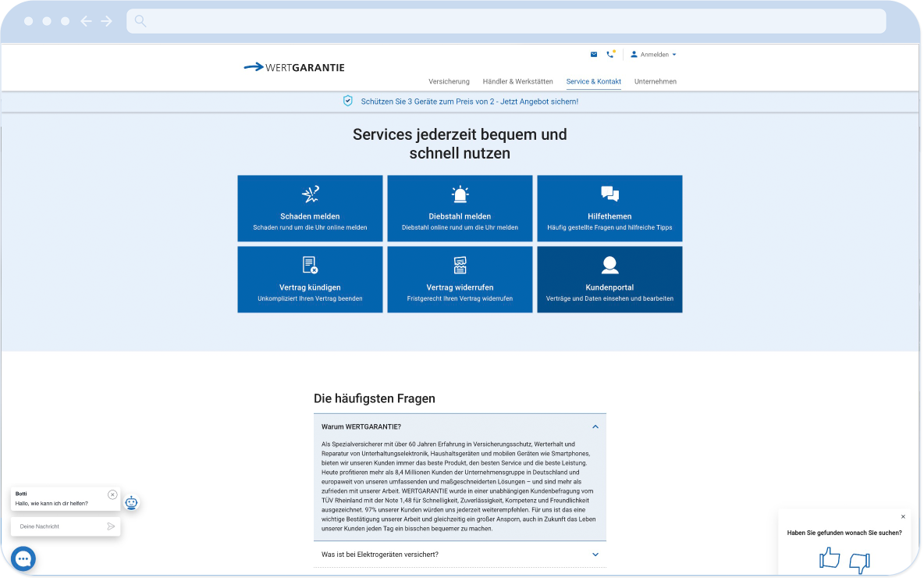Image resolution: width=924 pixels, height=578 pixels.
Task: Click the WERTGARANTIE logo
Action: (294, 67)
